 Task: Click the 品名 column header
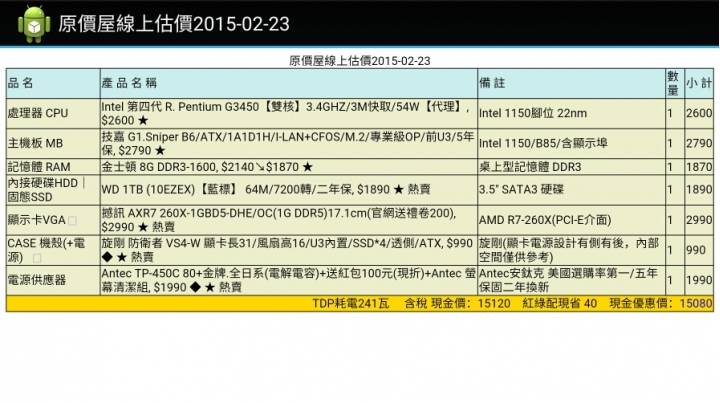click(x=53, y=83)
